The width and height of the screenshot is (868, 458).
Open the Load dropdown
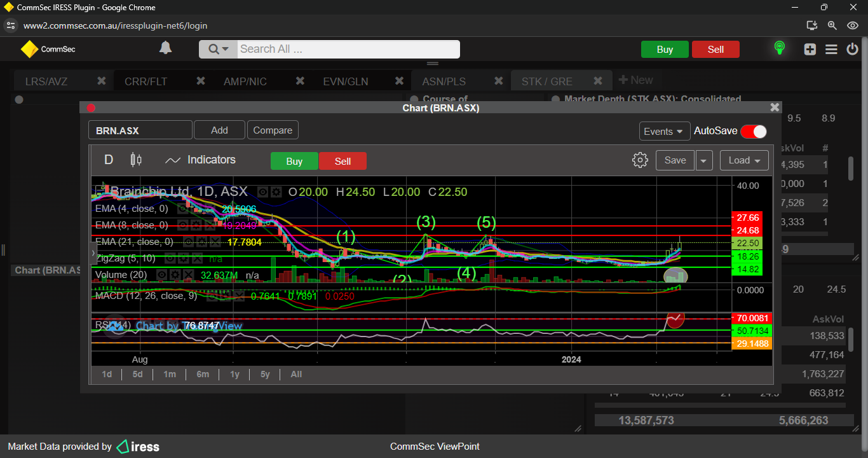tap(744, 160)
